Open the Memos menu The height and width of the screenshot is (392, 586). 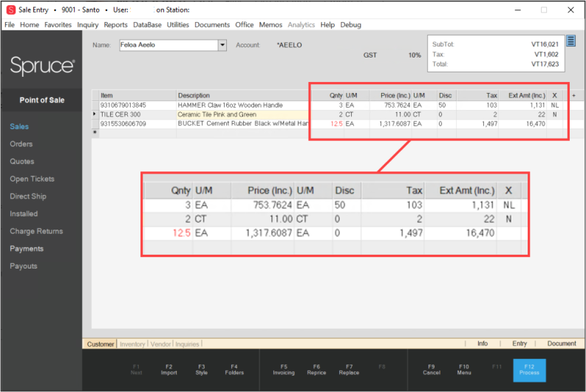click(x=270, y=24)
